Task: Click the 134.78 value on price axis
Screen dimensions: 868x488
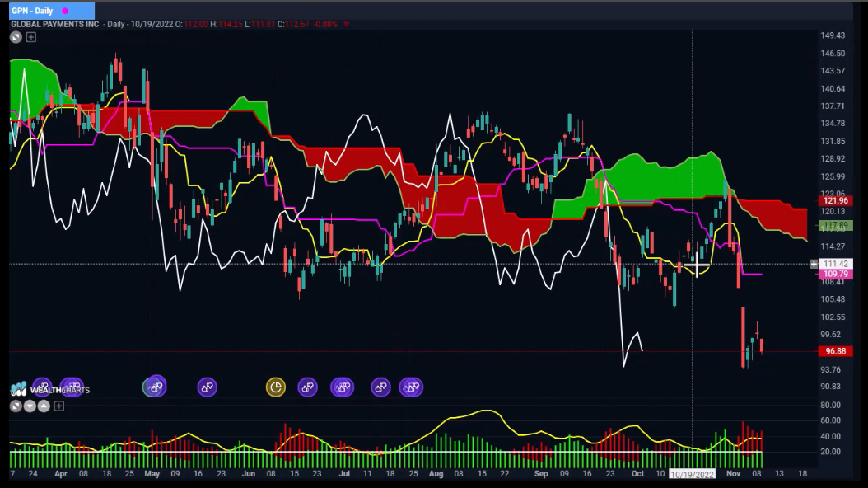Action: 833,123
